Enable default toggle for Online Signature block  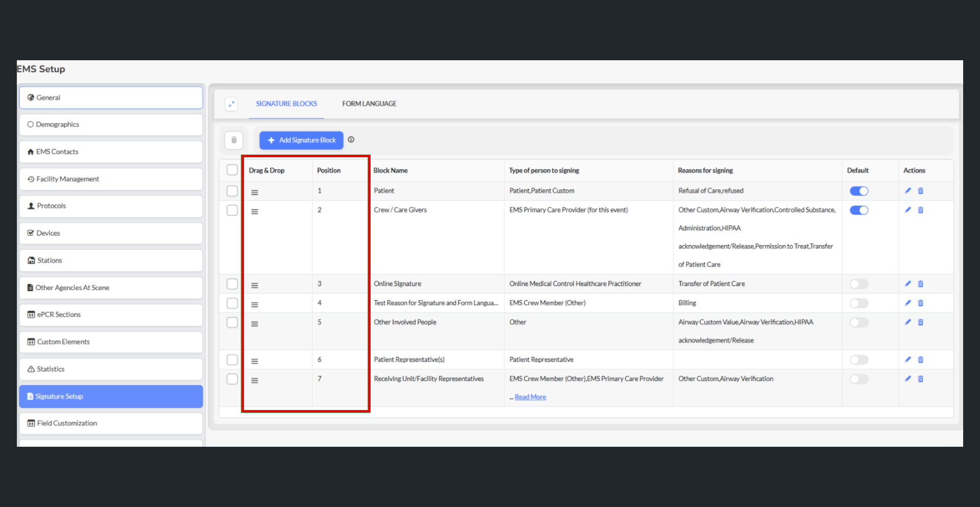[x=859, y=284]
